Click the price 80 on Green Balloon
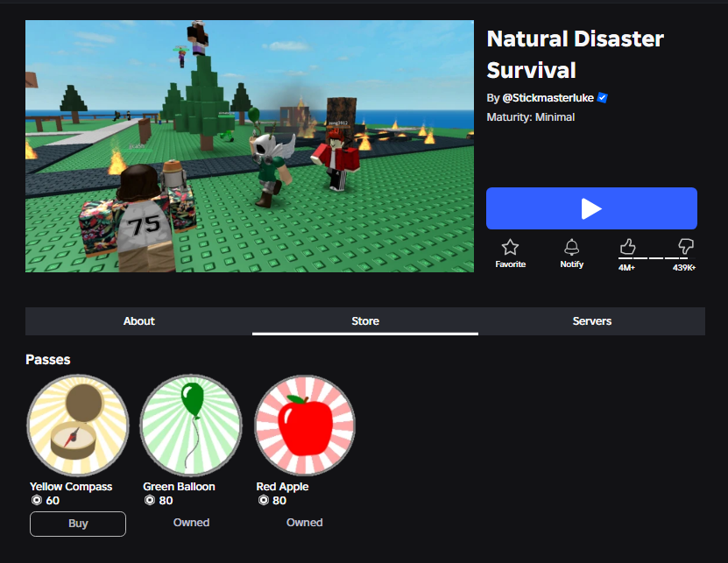Viewport: 728px width, 563px height. coord(166,500)
